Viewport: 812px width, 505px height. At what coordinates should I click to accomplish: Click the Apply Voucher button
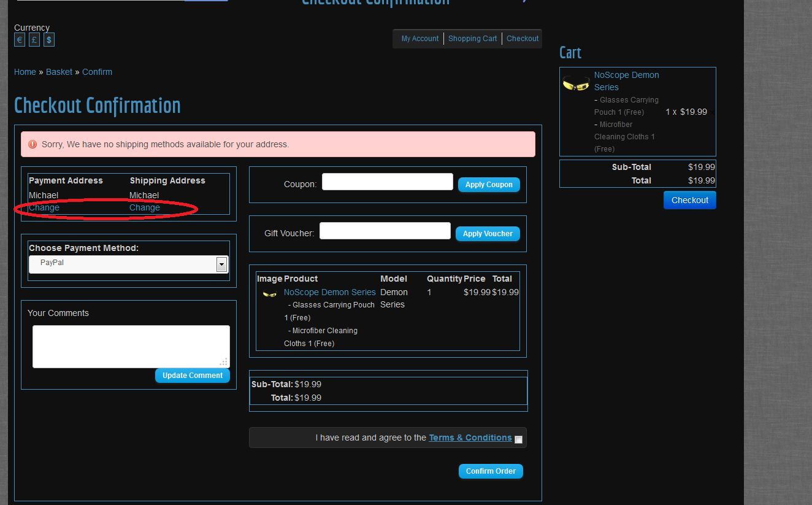[x=488, y=234]
